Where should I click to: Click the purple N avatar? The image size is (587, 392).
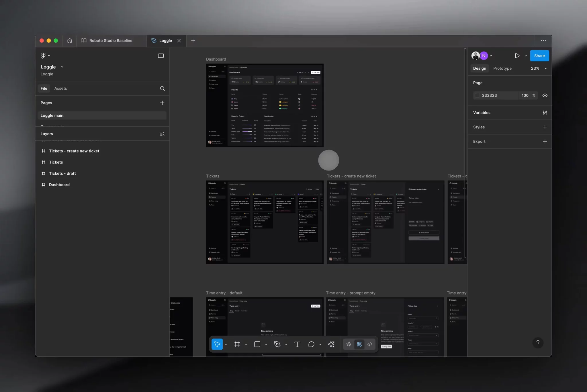click(x=484, y=56)
